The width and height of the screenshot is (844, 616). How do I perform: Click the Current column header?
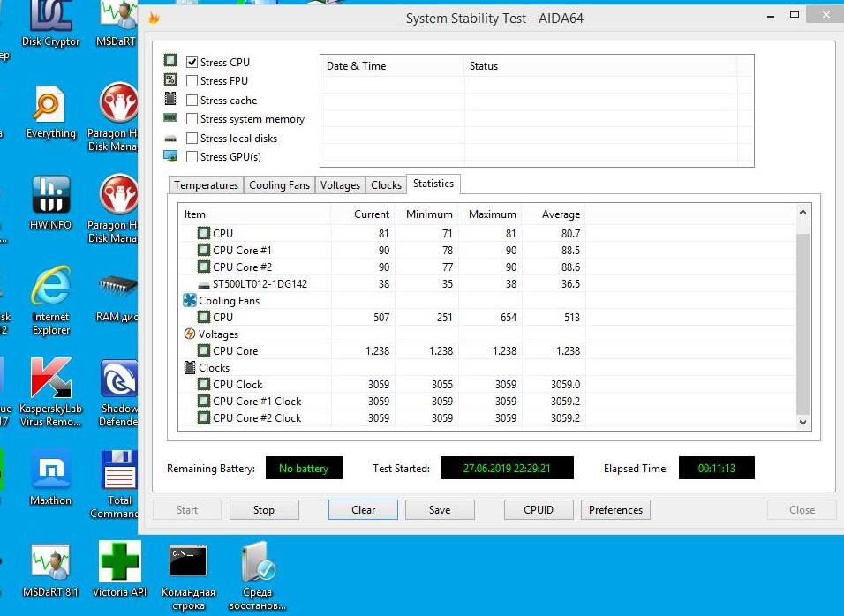363,214
